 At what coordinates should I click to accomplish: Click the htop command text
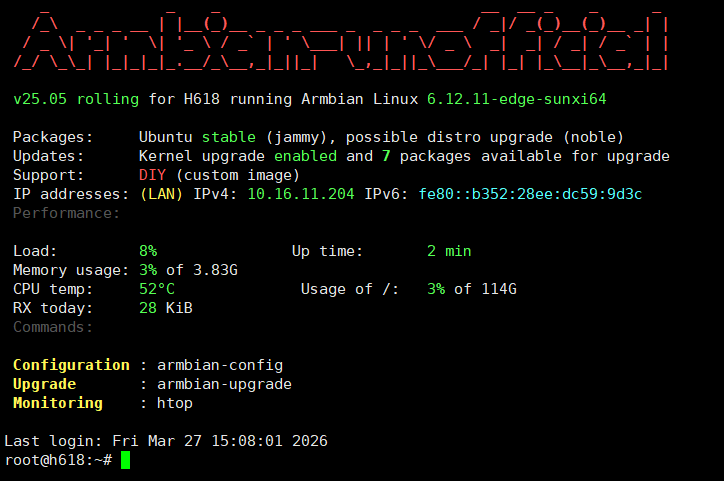point(175,403)
